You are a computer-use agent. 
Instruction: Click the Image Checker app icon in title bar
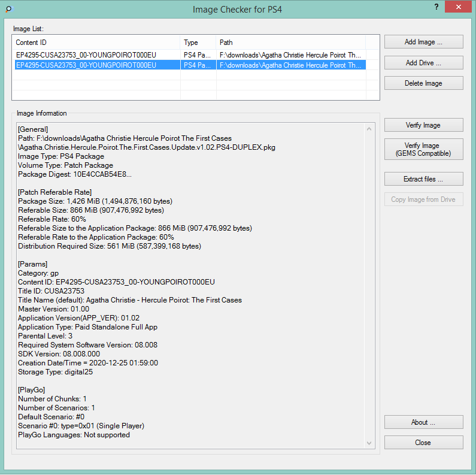click(9, 9)
